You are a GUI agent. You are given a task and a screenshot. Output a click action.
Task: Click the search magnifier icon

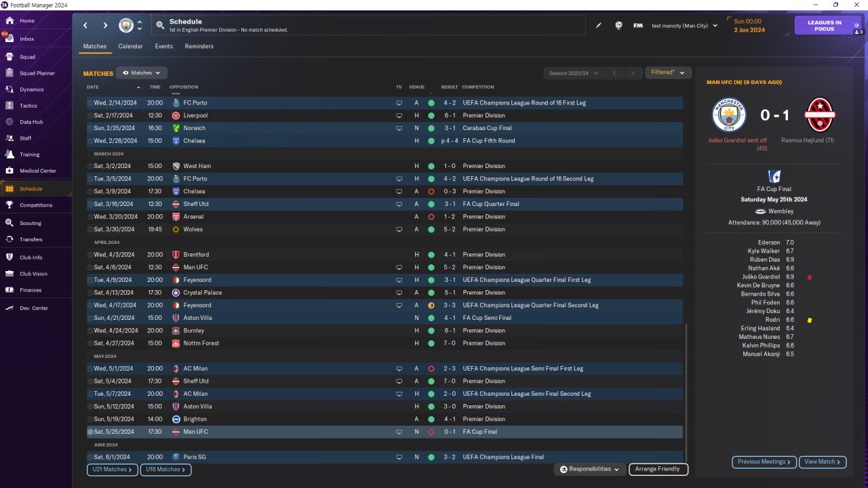pyautogui.click(x=160, y=26)
